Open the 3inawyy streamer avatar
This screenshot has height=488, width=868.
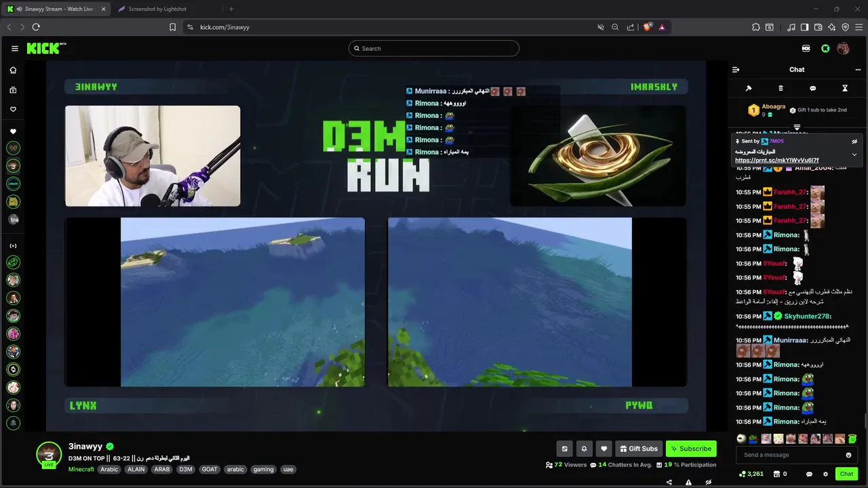tap(49, 455)
